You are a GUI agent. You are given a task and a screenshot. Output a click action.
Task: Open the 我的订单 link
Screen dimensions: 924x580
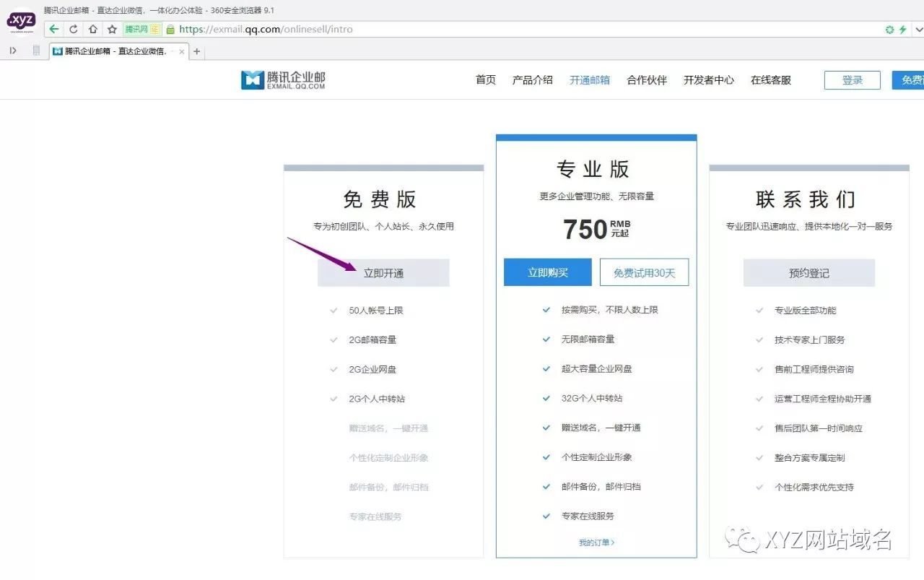click(596, 542)
